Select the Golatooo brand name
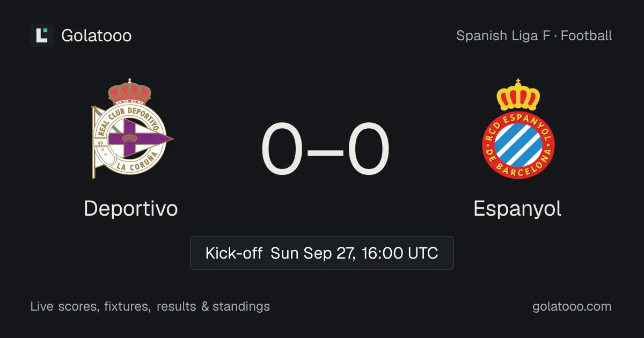 pos(97,35)
